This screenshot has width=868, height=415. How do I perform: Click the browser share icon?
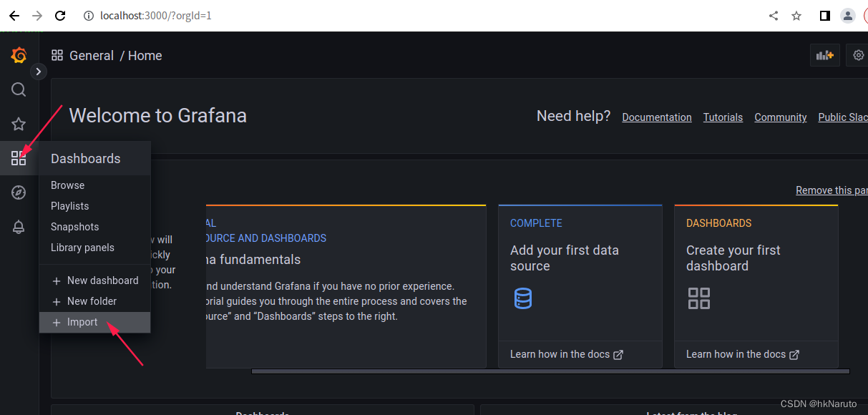774,16
